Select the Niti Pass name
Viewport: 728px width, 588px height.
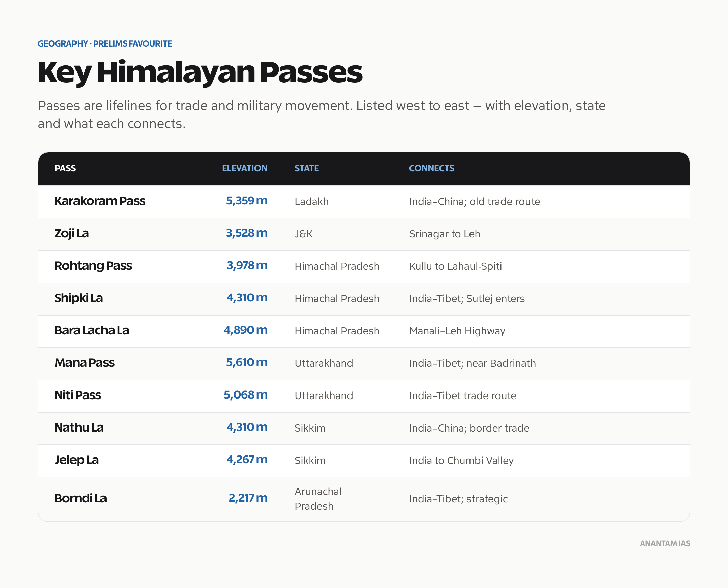click(x=78, y=395)
